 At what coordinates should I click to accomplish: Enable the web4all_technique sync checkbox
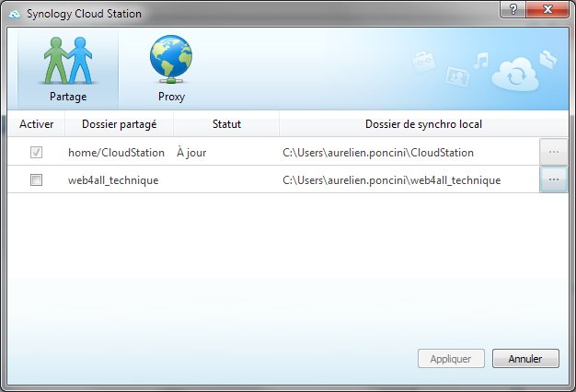coord(36,180)
